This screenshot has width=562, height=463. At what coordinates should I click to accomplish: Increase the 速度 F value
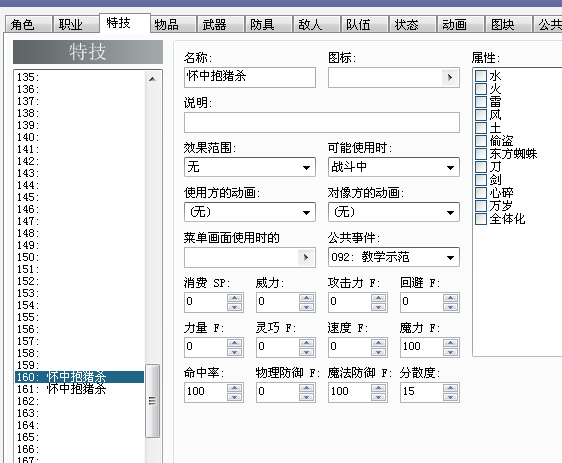[379, 343]
